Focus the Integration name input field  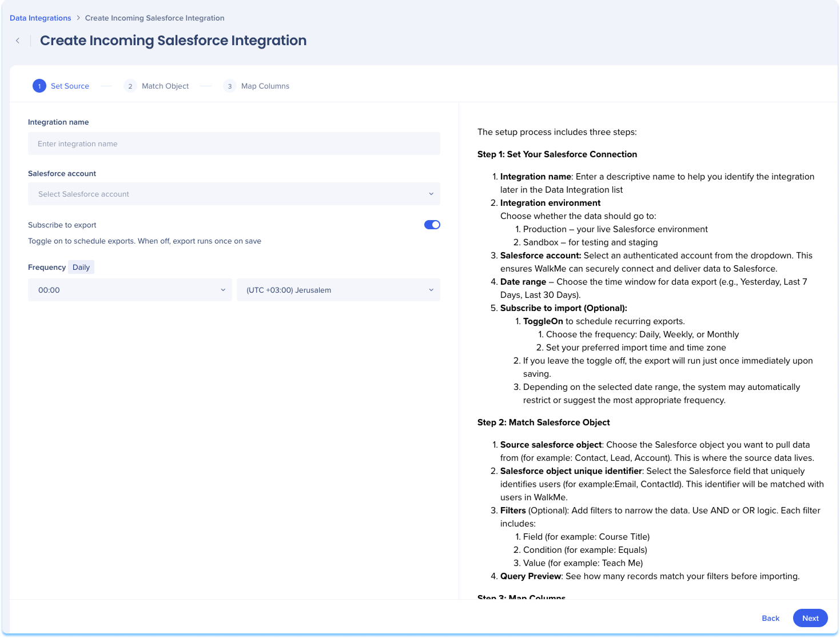tap(234, 143)
